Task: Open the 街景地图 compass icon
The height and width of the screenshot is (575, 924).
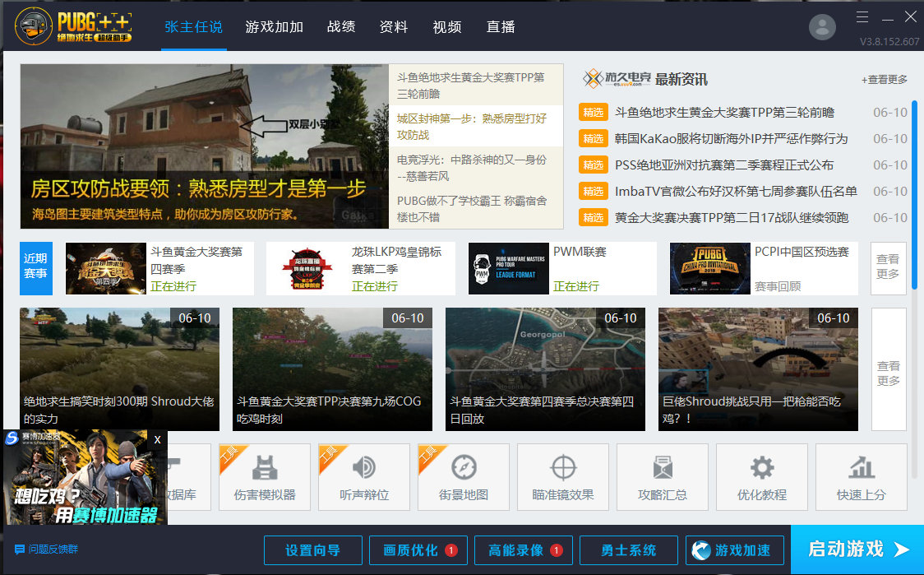Action: tap(463, 477)
